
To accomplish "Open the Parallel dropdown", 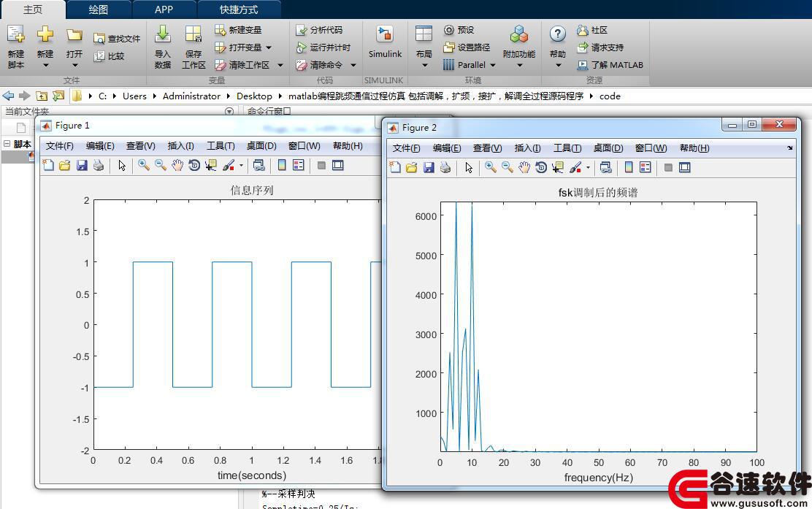I will 492,65.
